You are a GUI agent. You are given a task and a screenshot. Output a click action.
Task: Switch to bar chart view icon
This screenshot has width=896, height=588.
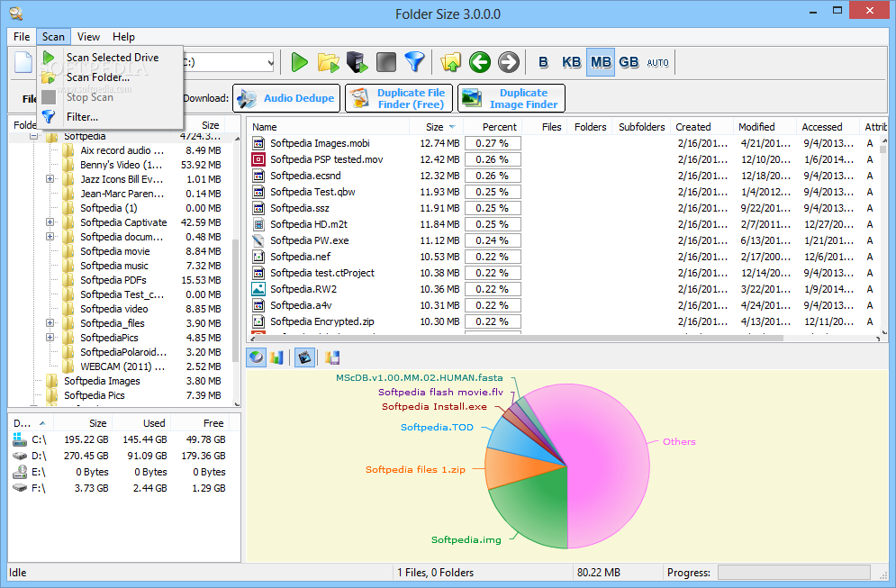(276, 357)
